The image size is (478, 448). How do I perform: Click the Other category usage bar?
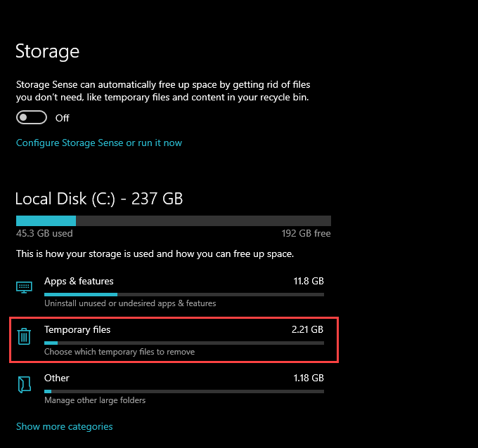183,391
